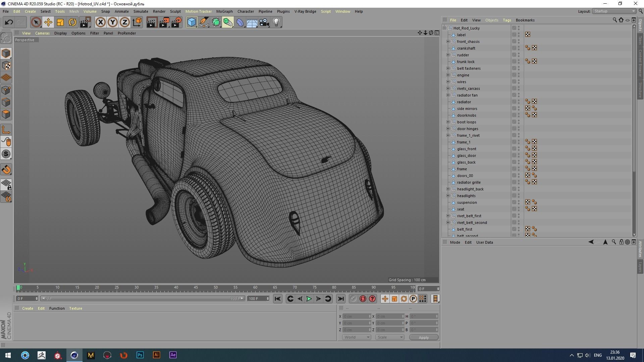Expand the engine object
Screen dimensions: 644x362
click(x=448, y=75)
